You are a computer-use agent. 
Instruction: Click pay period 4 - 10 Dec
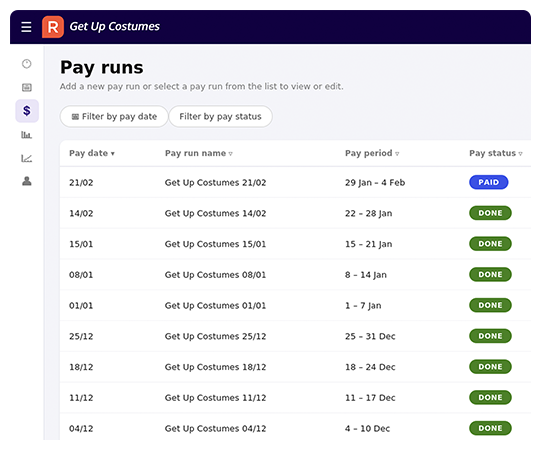tap(367, 428)
